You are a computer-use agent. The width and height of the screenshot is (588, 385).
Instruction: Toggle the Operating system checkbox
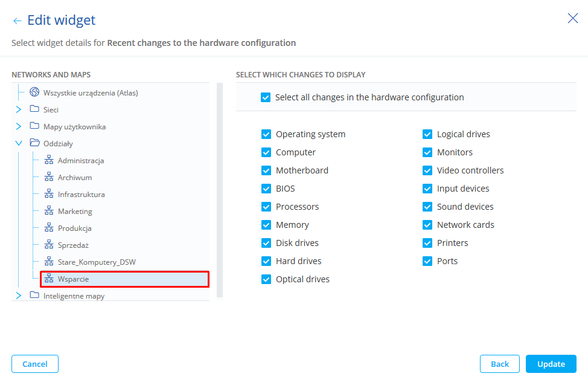pyautogui.click(x=266, y=134)
